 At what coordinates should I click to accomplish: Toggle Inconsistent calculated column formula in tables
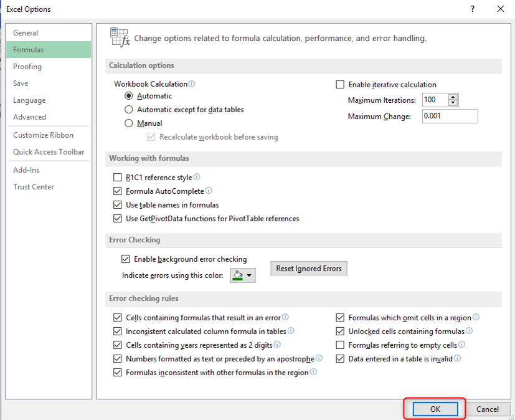(x=117, y=332)
